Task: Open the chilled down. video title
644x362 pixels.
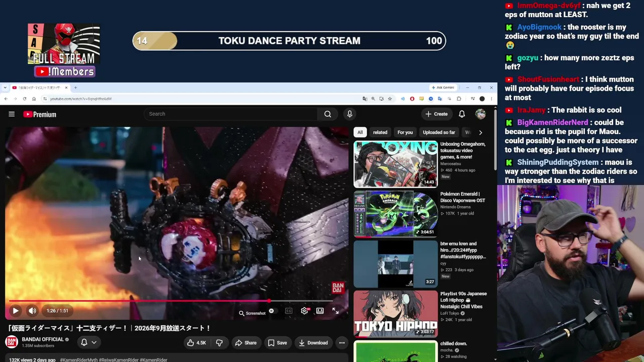Action: [x=454, y=344]
